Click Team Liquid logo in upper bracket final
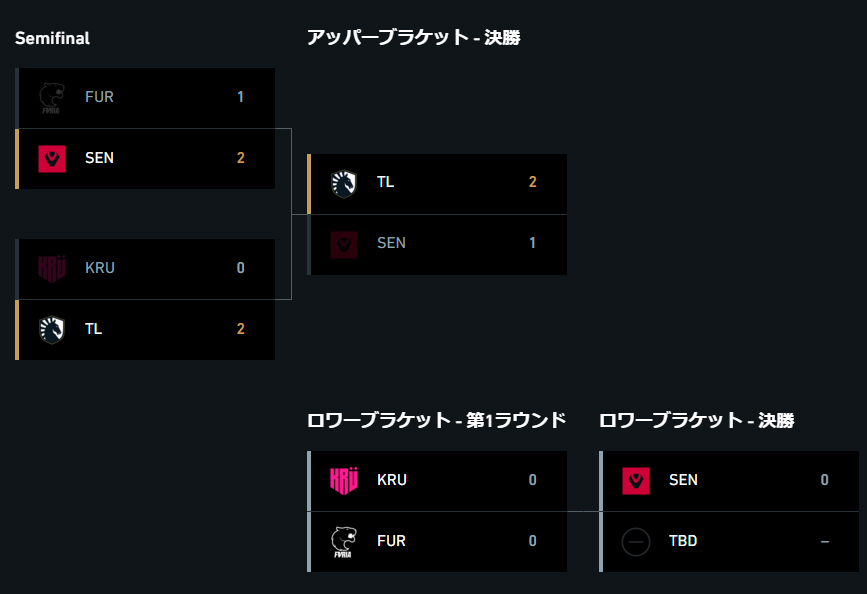Screen dimensions: 867x594 coord(344,184)
